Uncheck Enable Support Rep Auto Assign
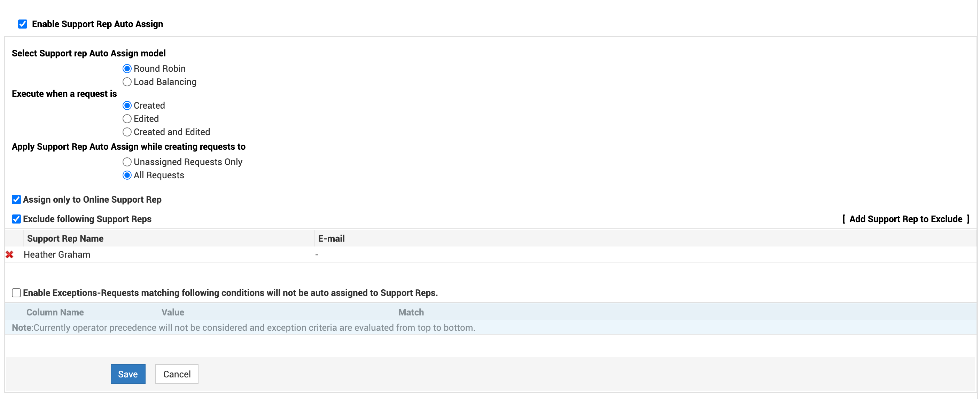 click(22, 24)
